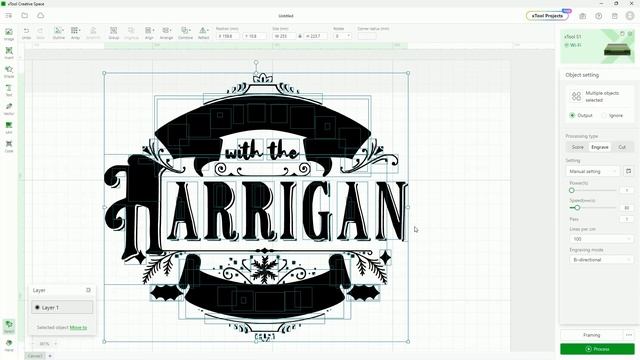Click the Pass count input field
Image resolution: width=640 pixels, height=360 pixels.
[x=627, y=219]
